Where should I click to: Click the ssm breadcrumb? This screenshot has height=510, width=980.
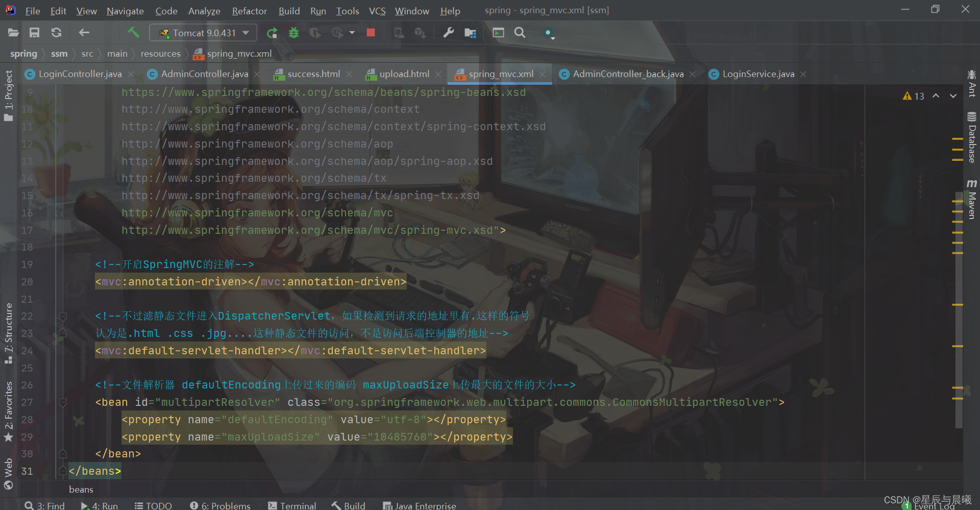(59, 54)
